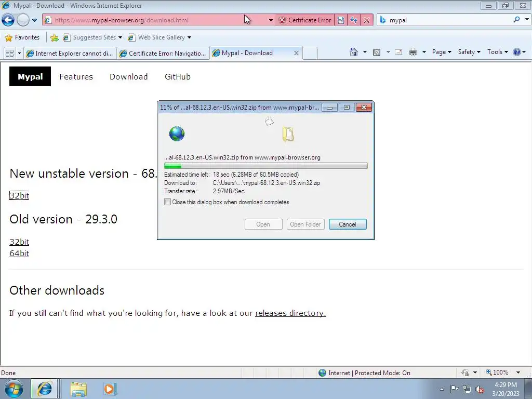Screen dimensions: 532x399
Task: Click the download progress bar
Action: tap(265, 166)
